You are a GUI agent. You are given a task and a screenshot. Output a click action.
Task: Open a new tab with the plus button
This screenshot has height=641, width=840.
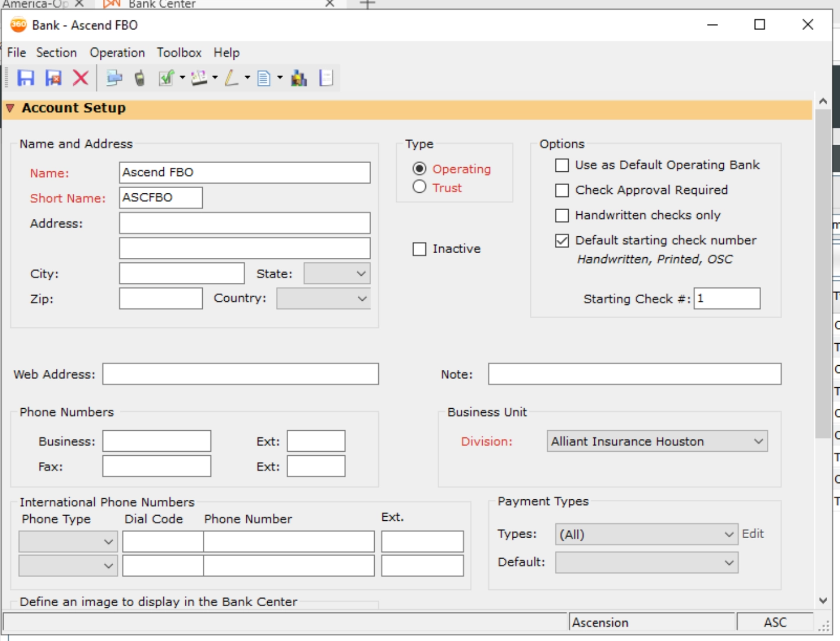point(367,3)
